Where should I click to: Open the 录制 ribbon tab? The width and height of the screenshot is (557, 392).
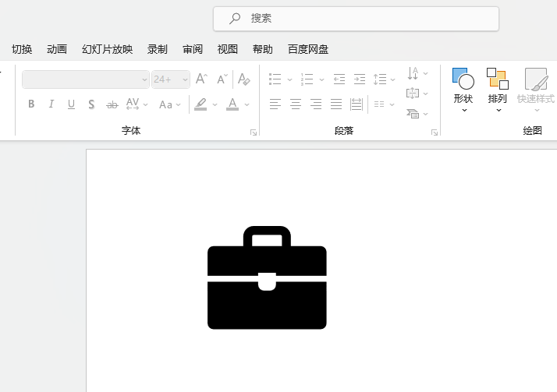(158, 49)
